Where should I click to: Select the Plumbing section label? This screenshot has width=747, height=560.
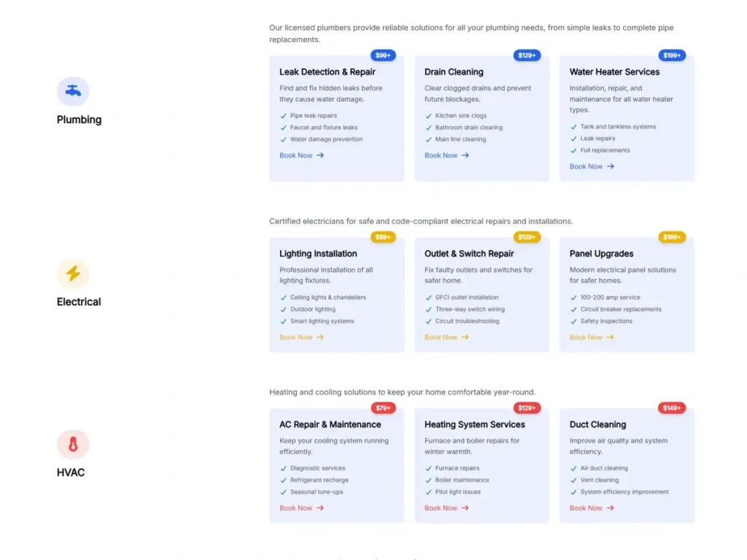pos(79,120)
